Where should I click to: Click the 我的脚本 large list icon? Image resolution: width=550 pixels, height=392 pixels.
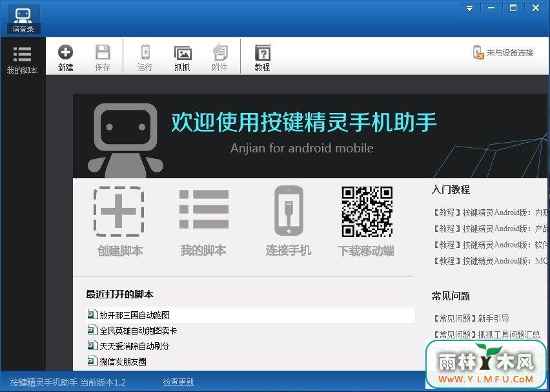pos(204,209)
